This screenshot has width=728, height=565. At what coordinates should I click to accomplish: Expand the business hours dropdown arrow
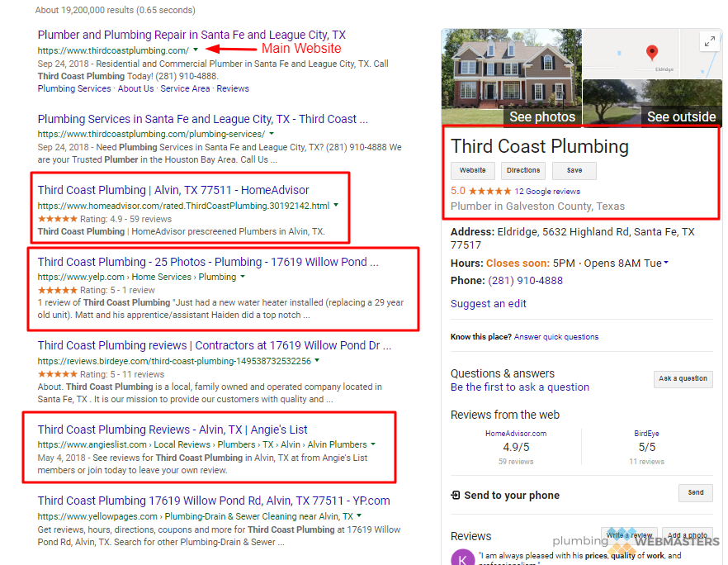pyautogui.click(x=666, y=263)
